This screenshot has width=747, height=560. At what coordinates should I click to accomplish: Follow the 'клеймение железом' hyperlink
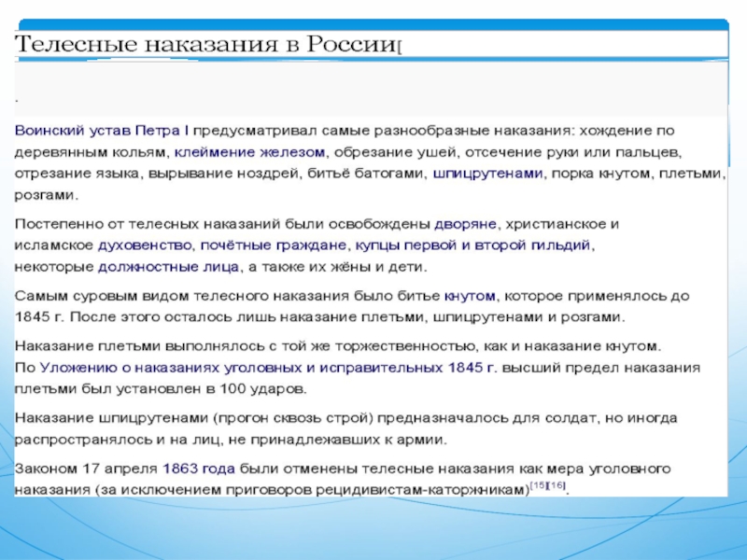pos(249,152)
